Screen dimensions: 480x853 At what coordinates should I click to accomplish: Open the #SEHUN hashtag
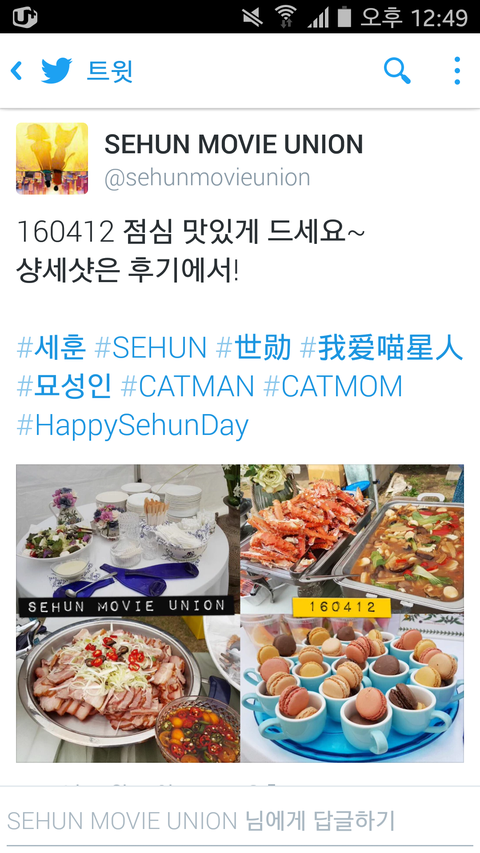point(151,348)
